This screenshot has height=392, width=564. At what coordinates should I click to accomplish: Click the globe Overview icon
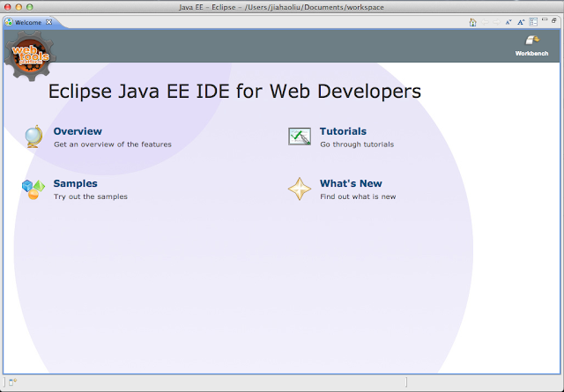point(33,137)
